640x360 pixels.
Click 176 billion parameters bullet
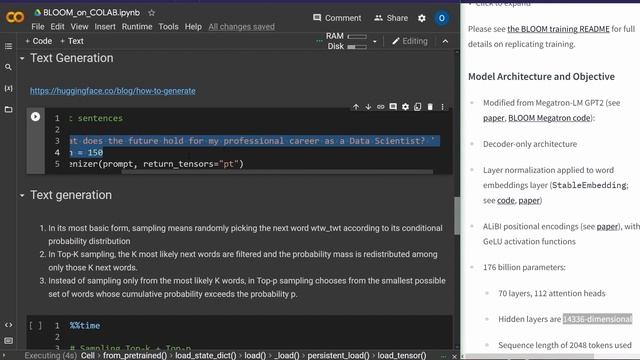[524, 267]
